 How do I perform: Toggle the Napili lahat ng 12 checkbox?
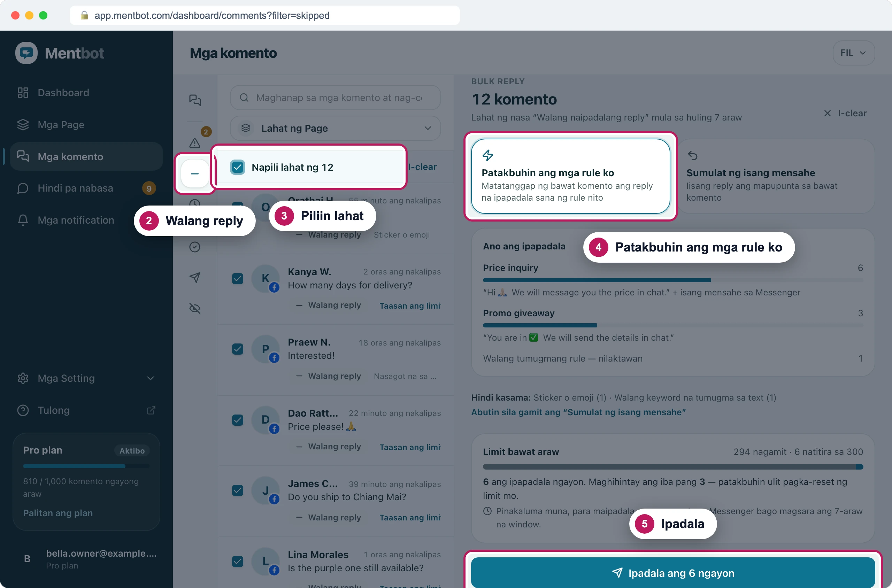point(237,167)
